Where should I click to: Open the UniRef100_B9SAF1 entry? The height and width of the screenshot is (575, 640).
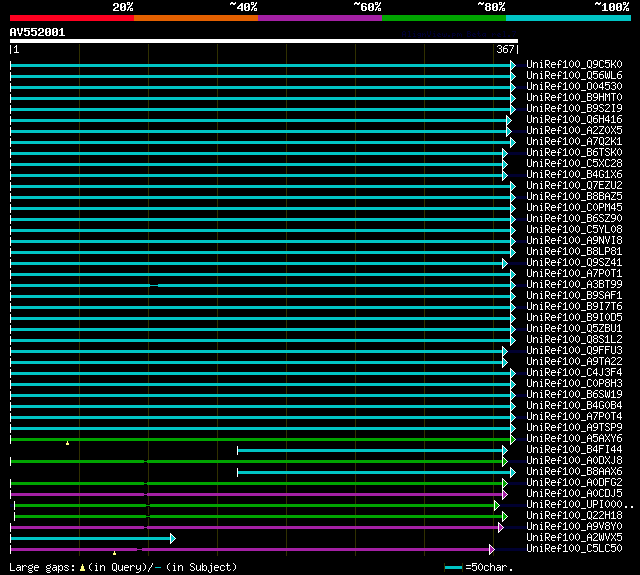click(x=574, y=296)
